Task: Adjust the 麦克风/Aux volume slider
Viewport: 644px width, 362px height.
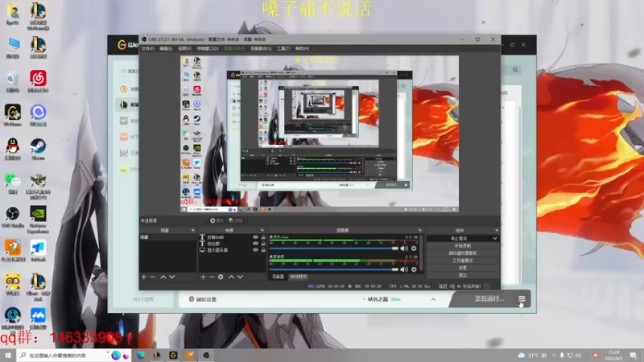Action: pos(333,249)
